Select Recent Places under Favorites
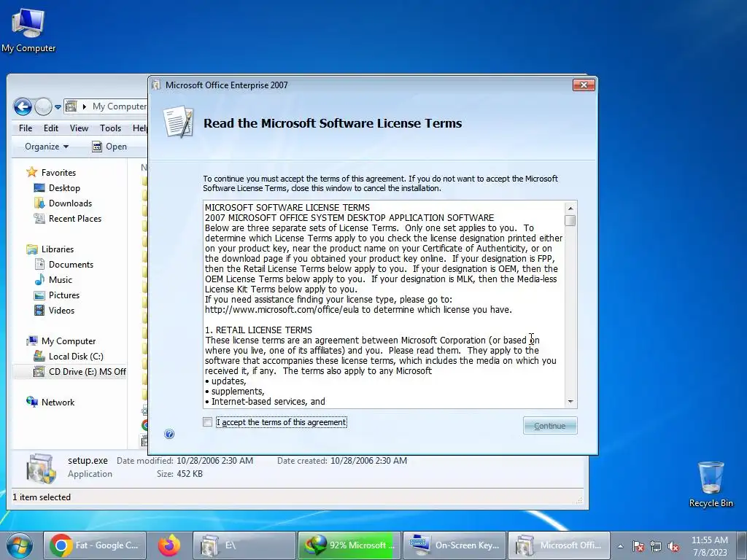This screenshot has height=560, width=747. click(x=75, y=219)
